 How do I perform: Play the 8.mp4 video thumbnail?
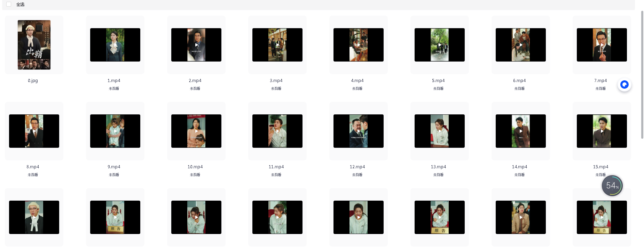[x=34, y=131]
